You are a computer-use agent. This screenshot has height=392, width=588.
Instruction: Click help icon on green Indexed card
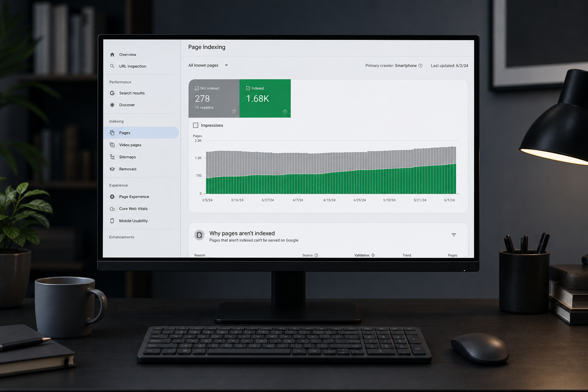[285, 112]
